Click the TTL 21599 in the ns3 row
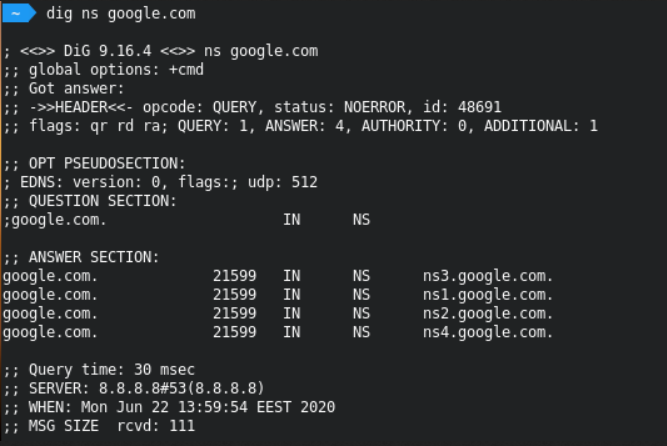Screen dimensions: 667x446 234,276
